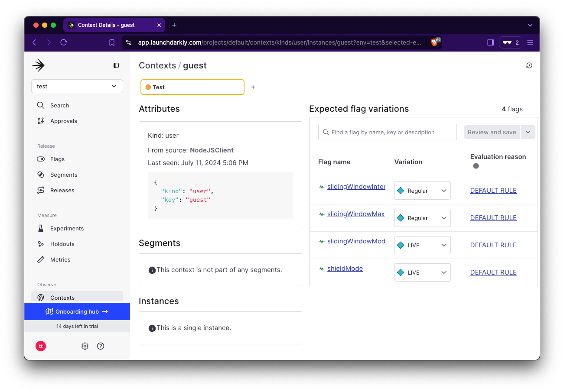
Task: Click the Releases icon in the sidebar
Action: [40, 190]
